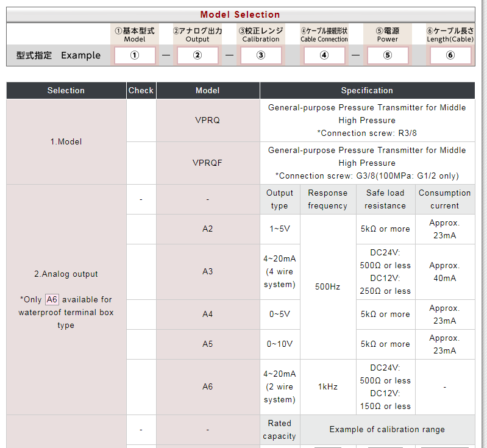Image resolution: width=487 pixels, height=448 pixels.
Task: Check the A4 analog output row
Action: click(x=141, y=315)
